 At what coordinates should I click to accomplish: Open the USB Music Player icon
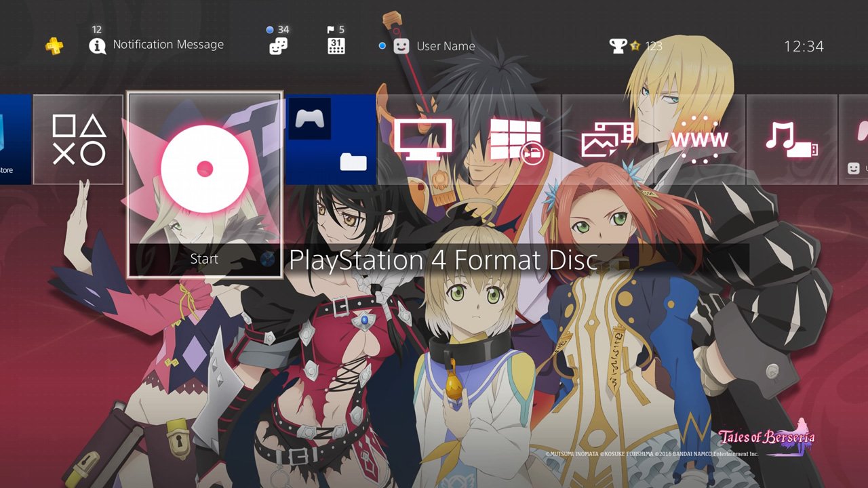(x=791, y=140)
